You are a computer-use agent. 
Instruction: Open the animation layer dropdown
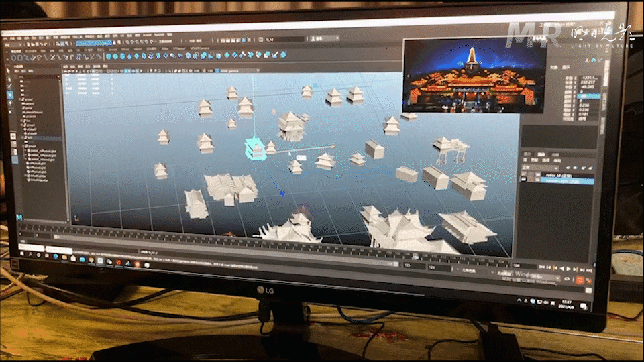click(529, 276)
